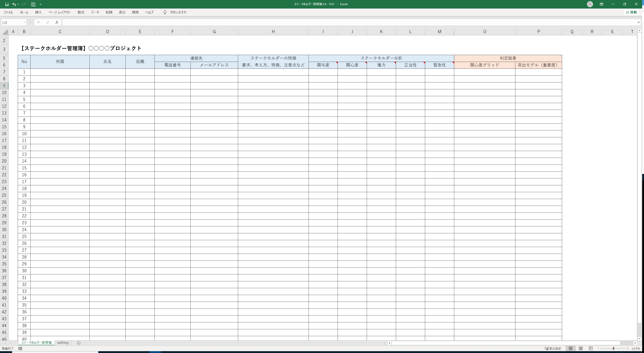Click the Insert Function fx icon
644x353 pixels.
tap(57, 22)
